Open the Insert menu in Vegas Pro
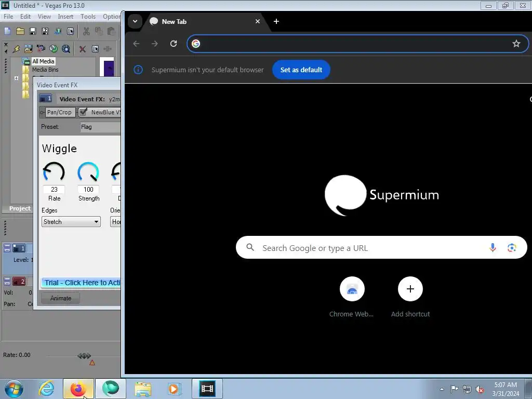Viewport: 532px width, 399px height. 65,16
